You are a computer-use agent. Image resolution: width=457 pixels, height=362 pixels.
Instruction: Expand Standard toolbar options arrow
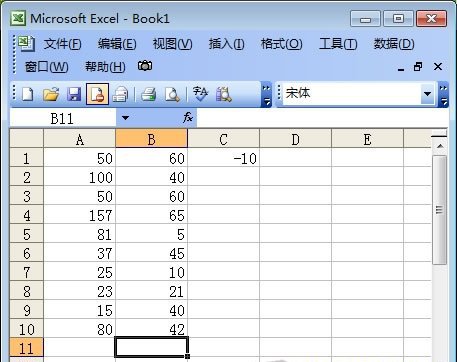(x=266, y=94)
